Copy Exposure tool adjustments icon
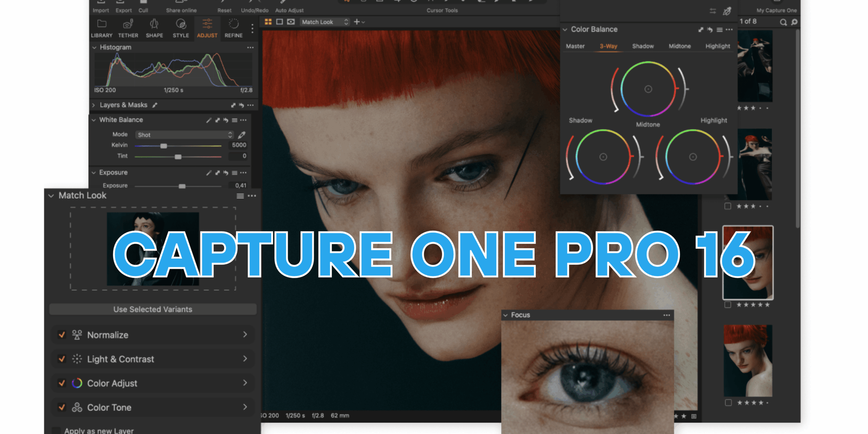868x434 pixels. [217, 173]
